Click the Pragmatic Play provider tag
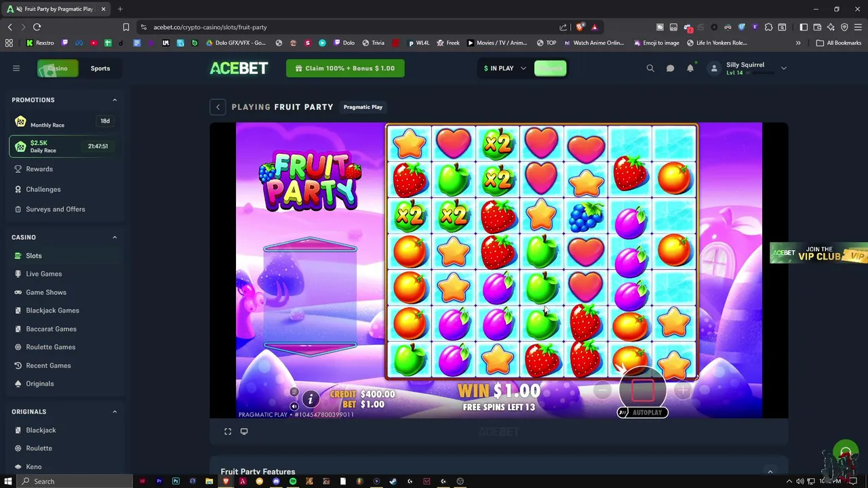The image size is (868, 488). (363, 107)
